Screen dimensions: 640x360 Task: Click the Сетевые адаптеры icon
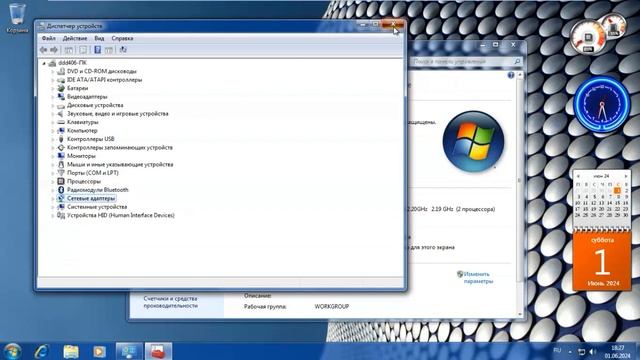click(x=61, y=198)
